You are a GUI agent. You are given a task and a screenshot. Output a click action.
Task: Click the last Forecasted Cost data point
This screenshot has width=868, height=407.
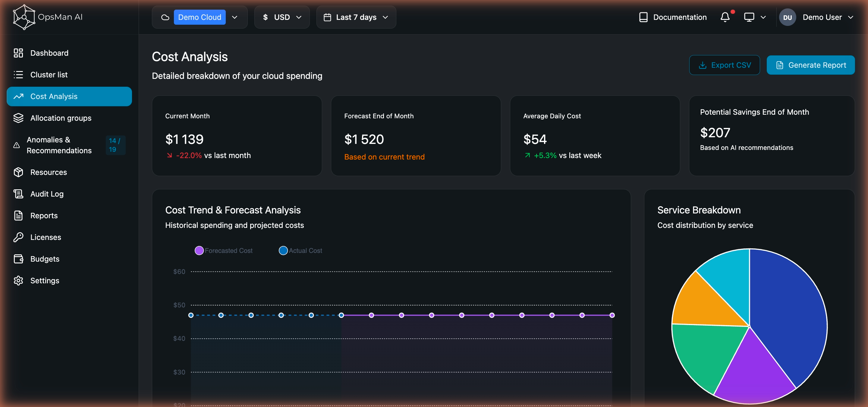pos(612,315)
